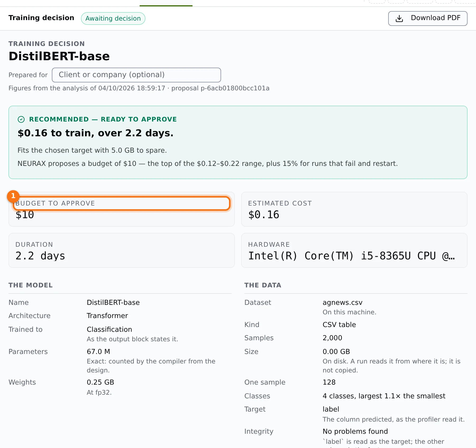The image size is (476, 448).
Task: Click the Awaiting decision status badge
Action: click(x=113, y=18)
